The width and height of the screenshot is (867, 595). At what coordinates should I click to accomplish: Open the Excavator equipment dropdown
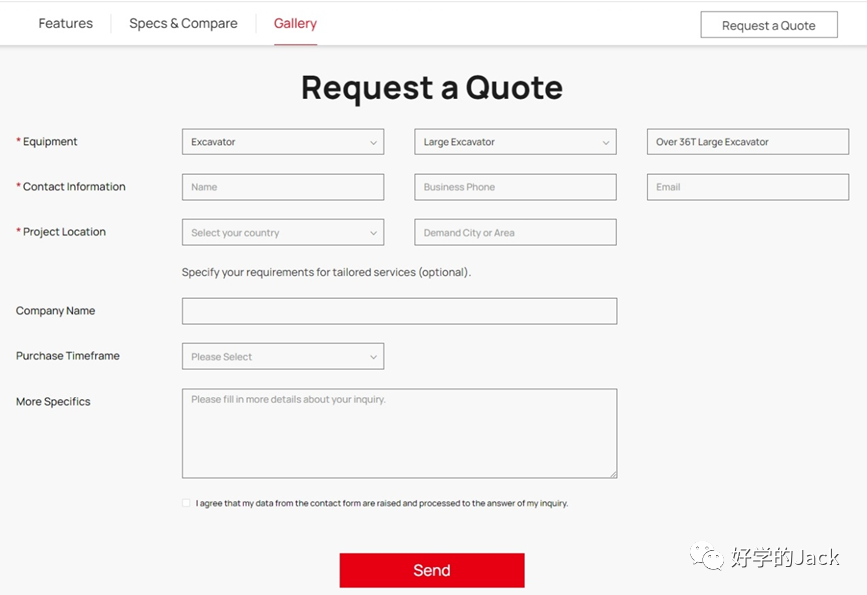pos(283,142)
